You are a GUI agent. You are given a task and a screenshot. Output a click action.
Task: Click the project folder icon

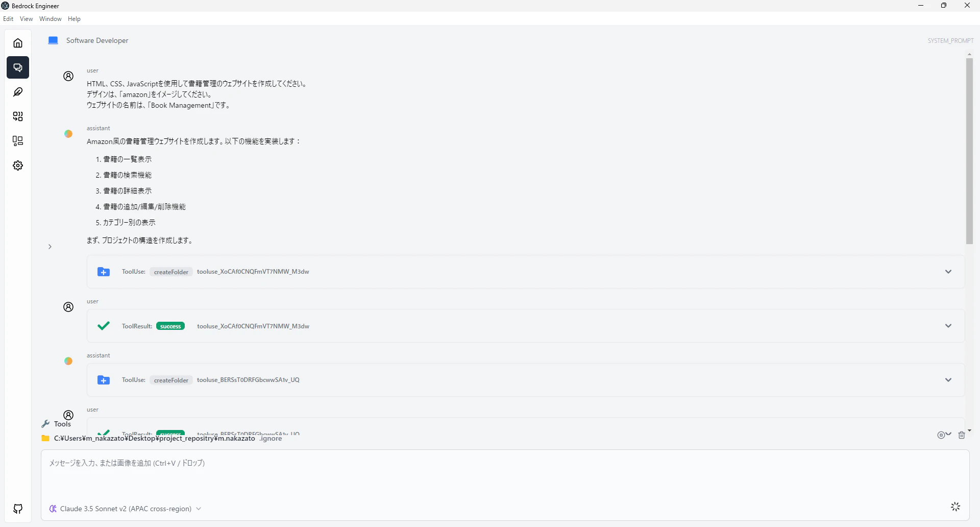(45, 438)
